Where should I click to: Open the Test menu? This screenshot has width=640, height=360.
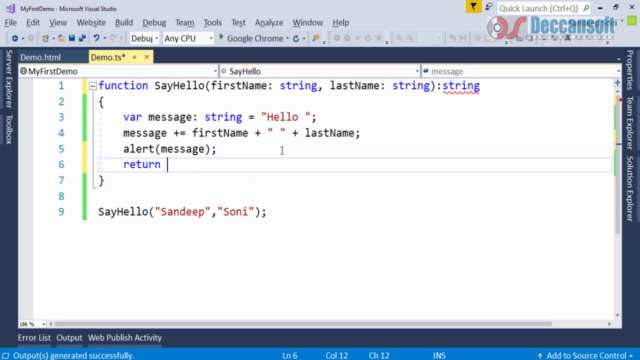pyautogui.click(x=238, y=22)
